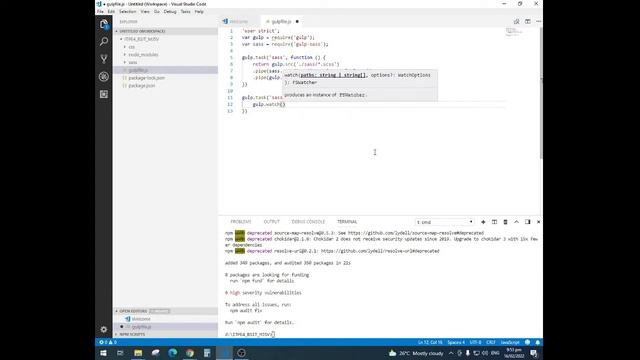This screenshot has width=640, height=360.
Task: Collapse the ITPE4_B31T_M35V project folder
Action: [141, 39]
